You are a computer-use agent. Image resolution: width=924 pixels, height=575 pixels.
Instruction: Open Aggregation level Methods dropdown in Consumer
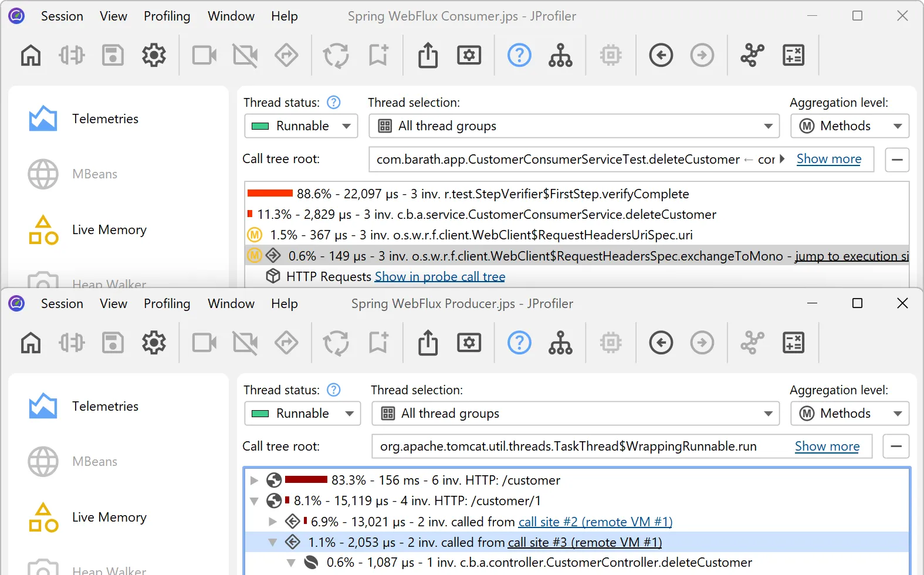tap(849, 126)
